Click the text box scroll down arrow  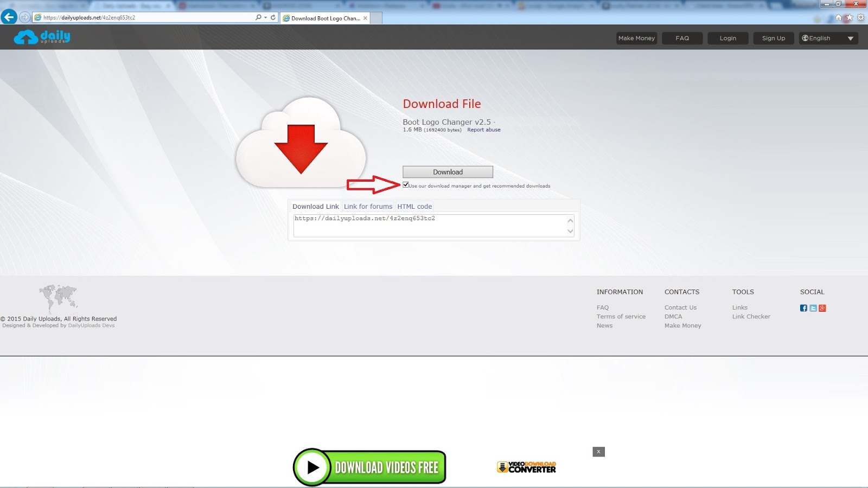[570, 231]
